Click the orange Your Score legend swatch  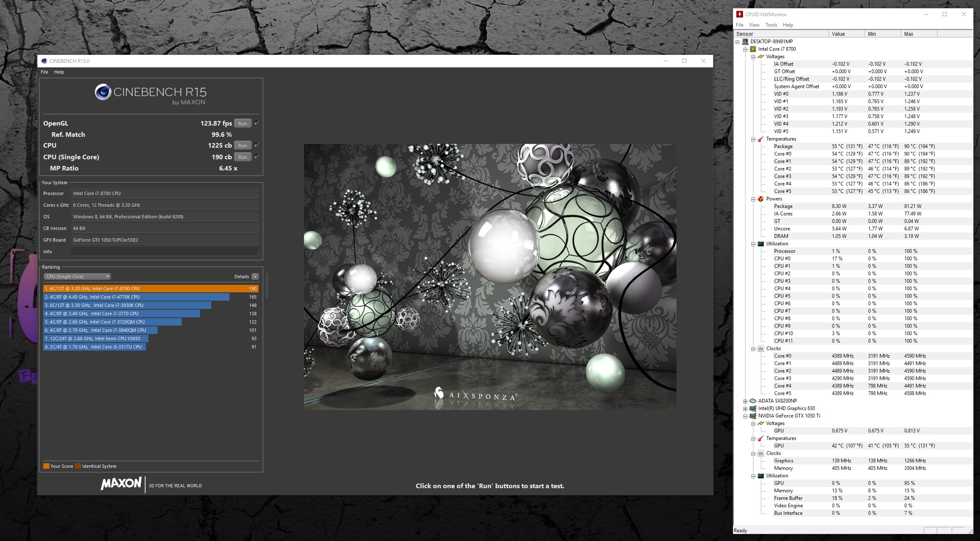click(x=46, y=466)
